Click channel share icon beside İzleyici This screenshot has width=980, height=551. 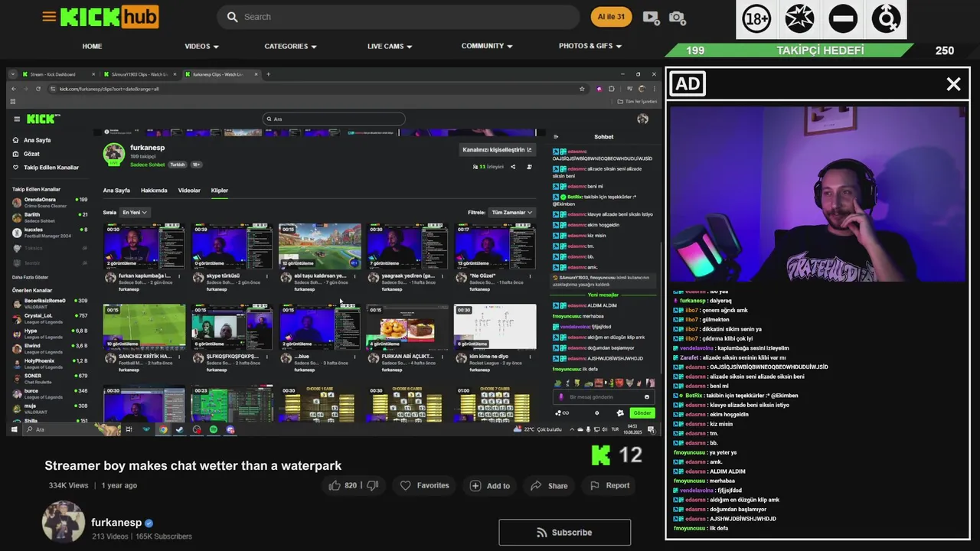[x=513, y=167]
